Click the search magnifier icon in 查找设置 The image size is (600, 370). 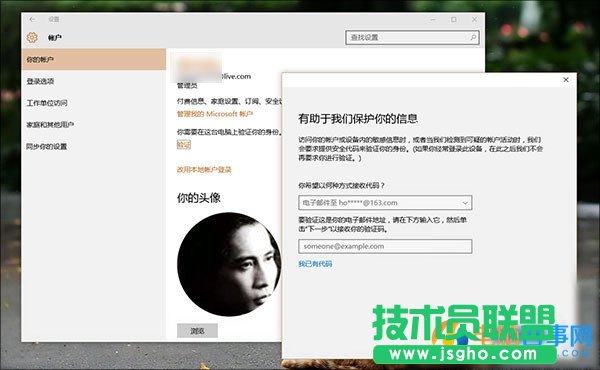click(x=473, y=37)
